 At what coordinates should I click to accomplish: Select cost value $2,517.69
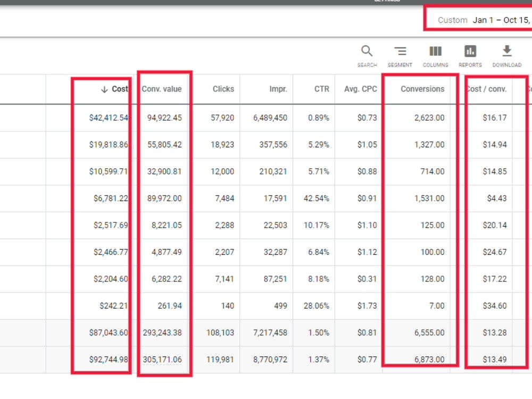coord(111,225)
